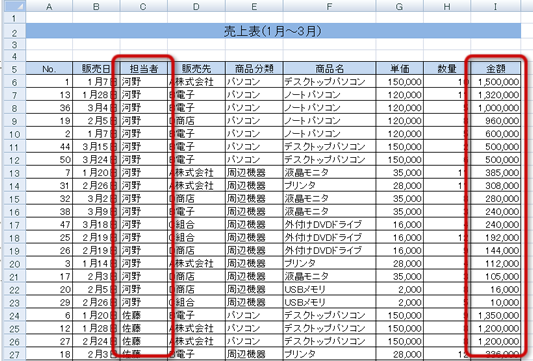Image resolution: width=533 pixels, height=361 pixels.
Task: Click 周辺機器 cell in row 20
Action: (x=254, y=263)
